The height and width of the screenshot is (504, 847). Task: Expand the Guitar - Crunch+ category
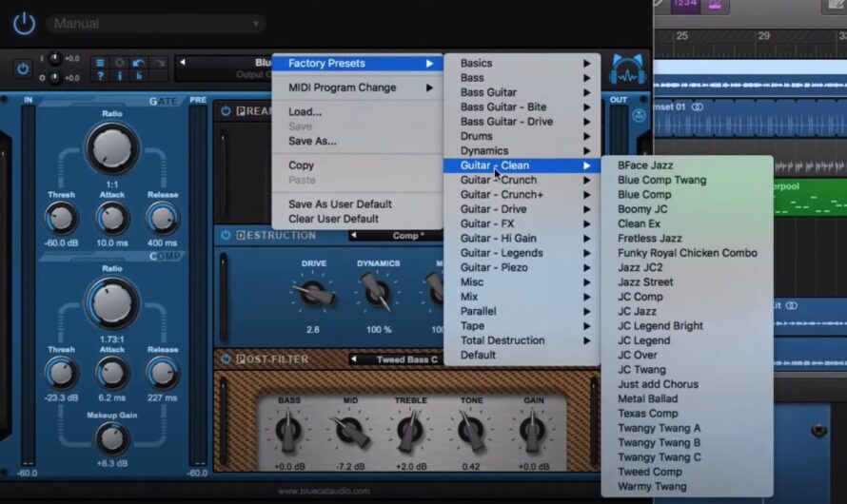[x=522, y=194]
